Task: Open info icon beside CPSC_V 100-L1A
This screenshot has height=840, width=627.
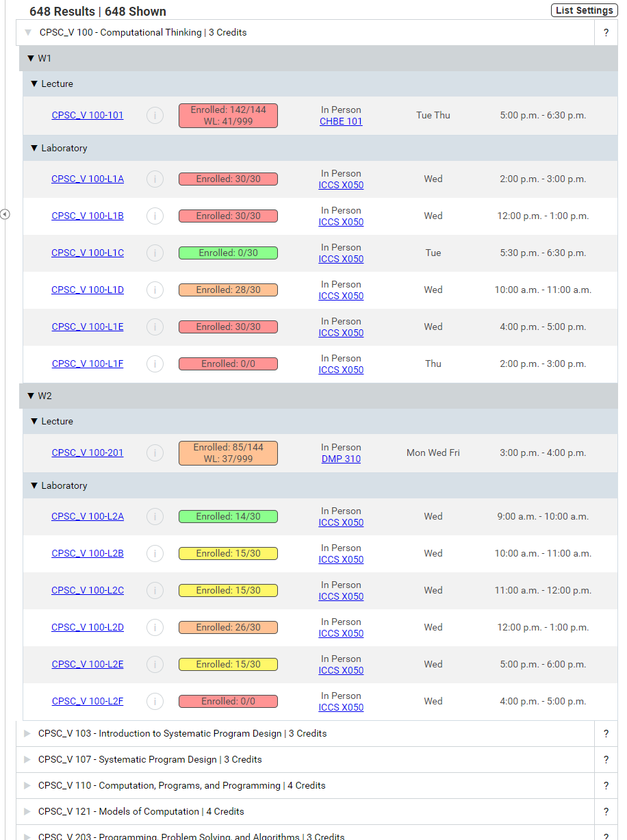Action: click(155, 179)
